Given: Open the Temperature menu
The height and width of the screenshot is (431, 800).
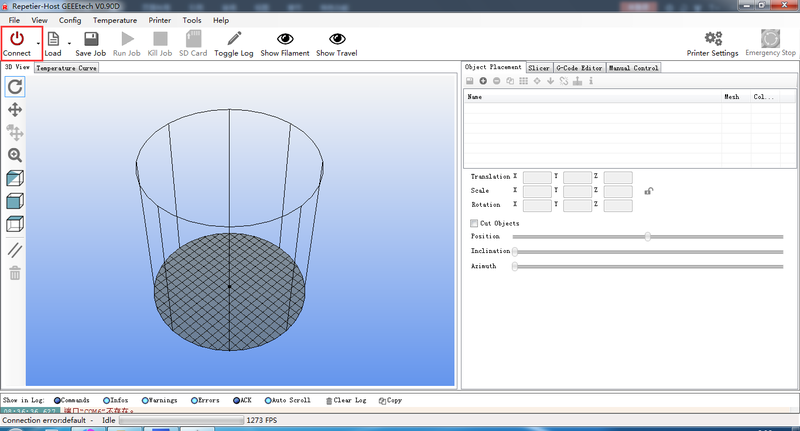Looking at the screenshot, I should point(115,20).
